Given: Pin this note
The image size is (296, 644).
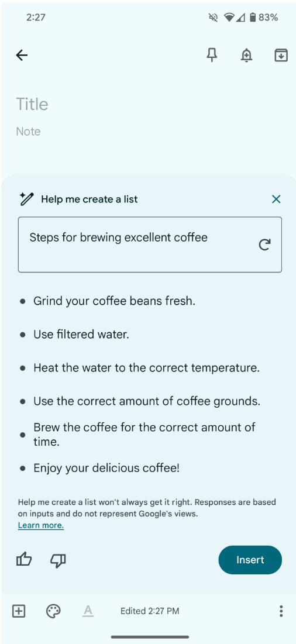Looking at the screenshot, I should coord(212,55).
